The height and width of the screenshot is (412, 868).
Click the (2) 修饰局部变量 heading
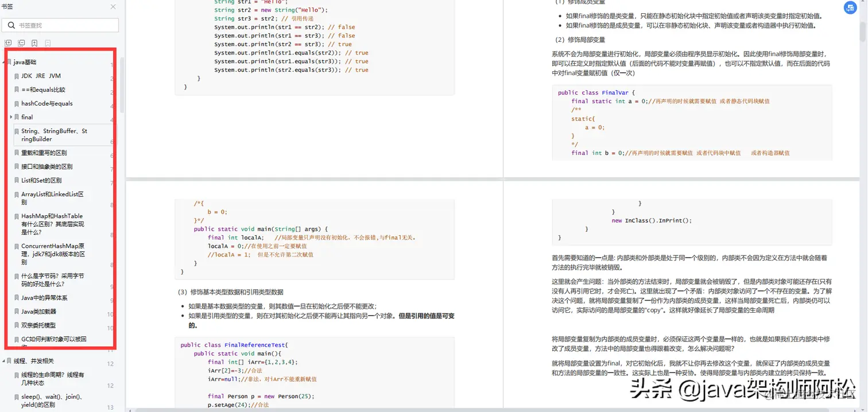580,40
